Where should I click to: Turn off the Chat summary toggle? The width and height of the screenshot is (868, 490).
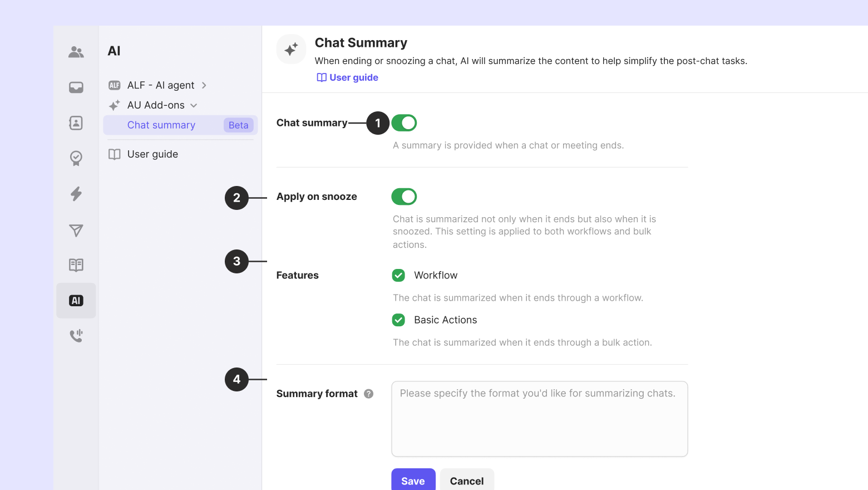point(404,123)
